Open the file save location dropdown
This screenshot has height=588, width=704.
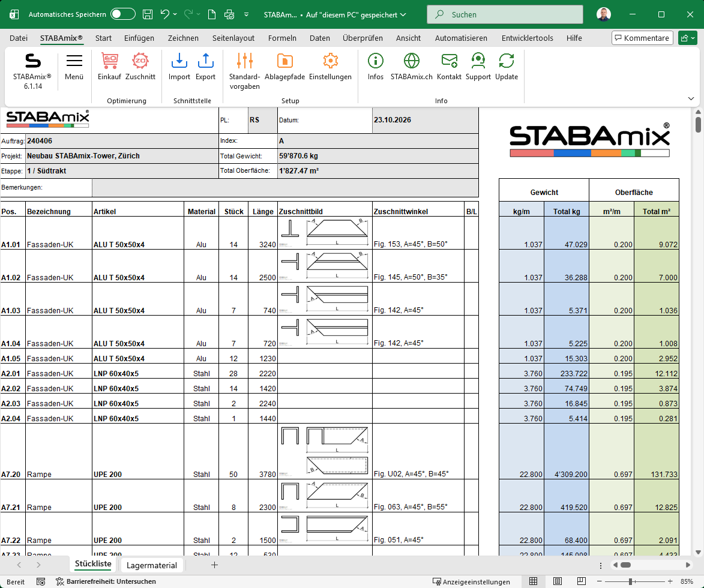403,15
